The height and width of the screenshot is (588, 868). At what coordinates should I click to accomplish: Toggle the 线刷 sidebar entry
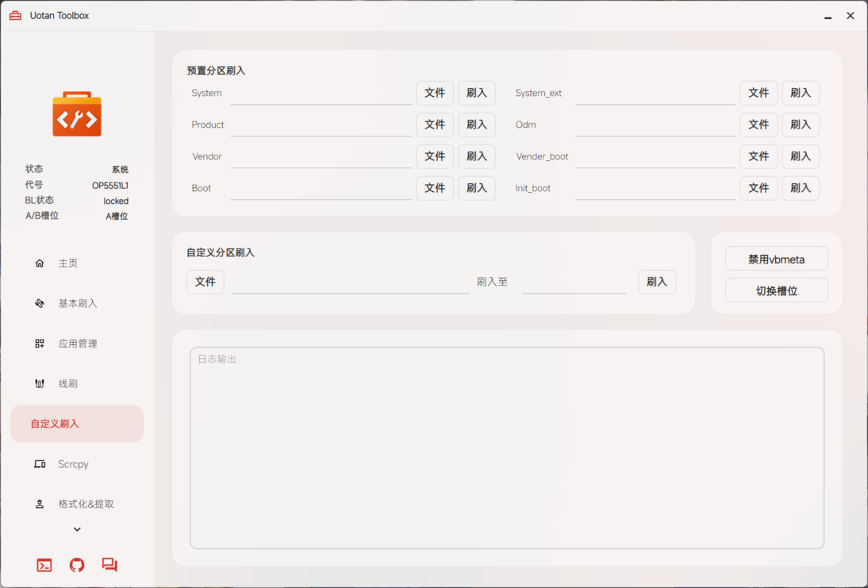coord(67,383)
